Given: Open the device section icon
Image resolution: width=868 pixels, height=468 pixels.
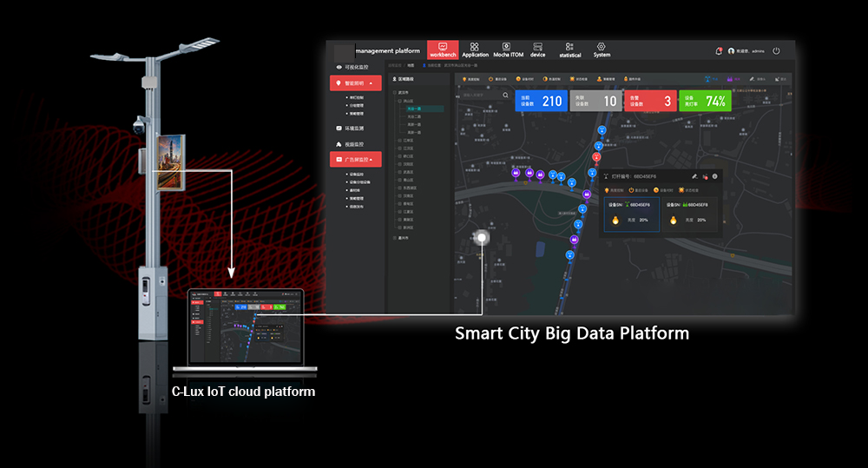Looking at the screenshot, I should click(538, 47).
